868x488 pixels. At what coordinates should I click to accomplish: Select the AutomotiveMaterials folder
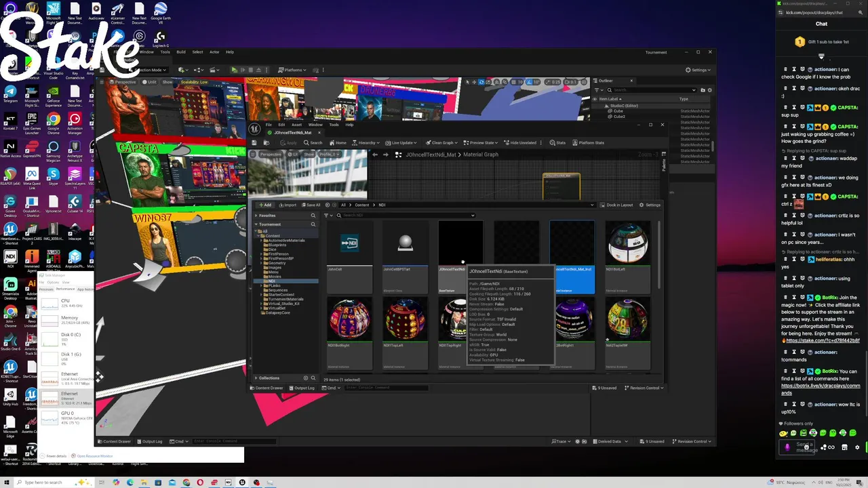[x=286, y=241]
